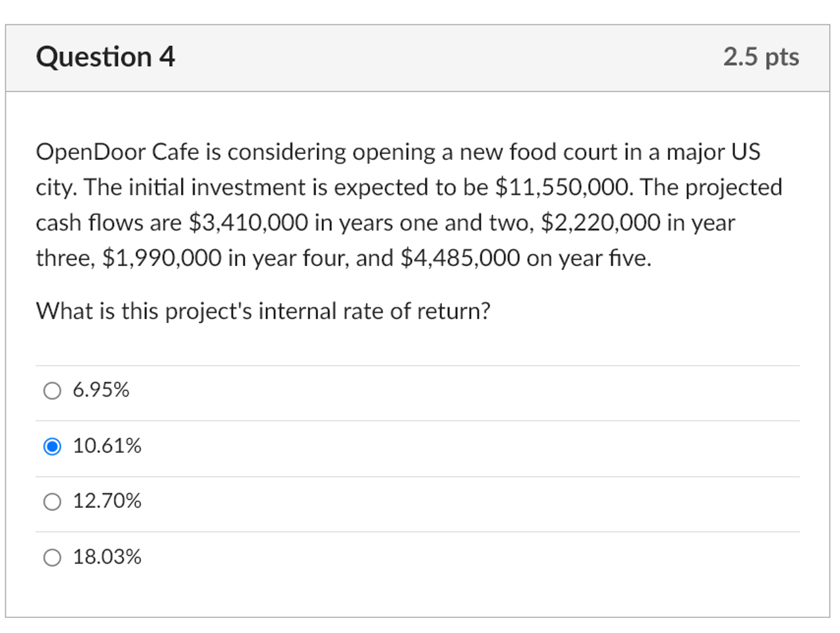840x633 pixels.
Task: Click the "2.5 pts" points label
Action: (x=761, y=57)
